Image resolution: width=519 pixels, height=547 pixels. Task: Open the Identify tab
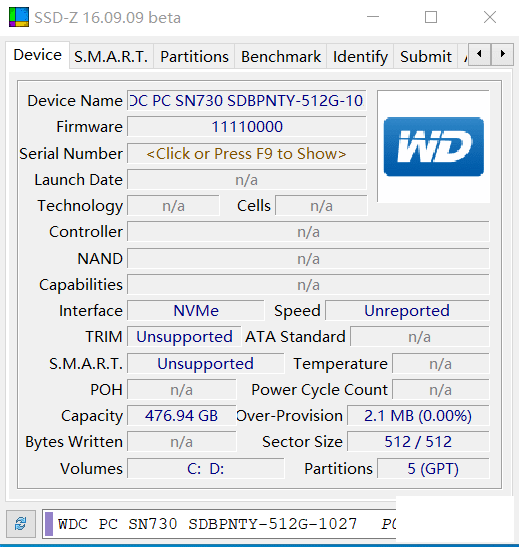[360, 57]
